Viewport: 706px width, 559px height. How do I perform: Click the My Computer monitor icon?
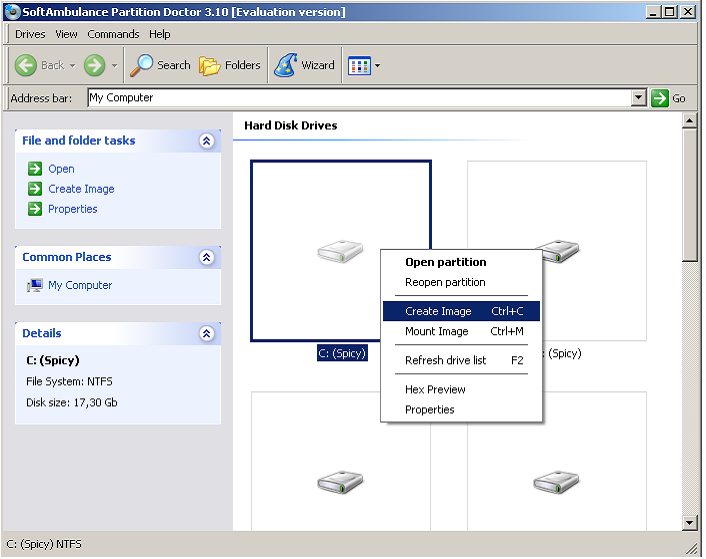(35, 285)
